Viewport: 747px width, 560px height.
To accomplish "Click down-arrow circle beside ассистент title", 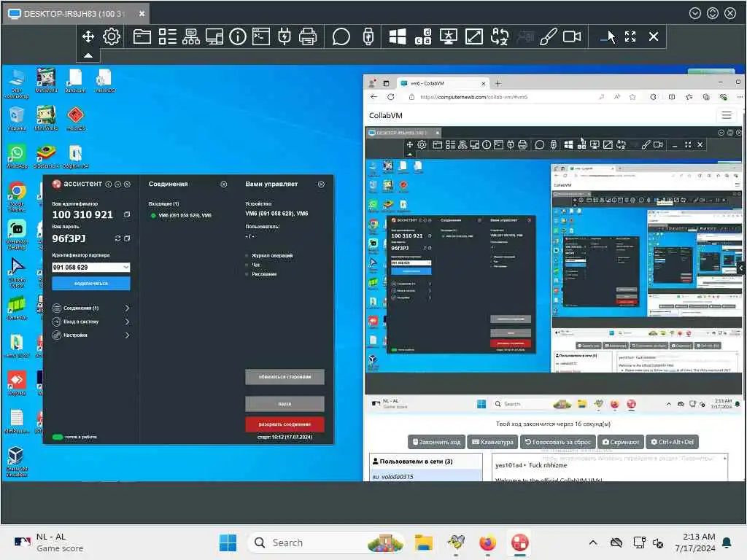I will (117, 184).
